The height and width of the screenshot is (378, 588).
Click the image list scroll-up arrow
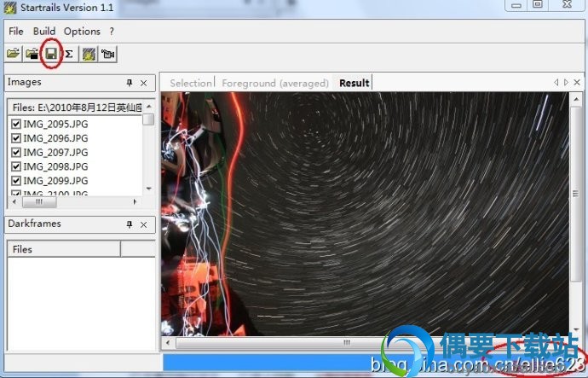click(149, 107)
